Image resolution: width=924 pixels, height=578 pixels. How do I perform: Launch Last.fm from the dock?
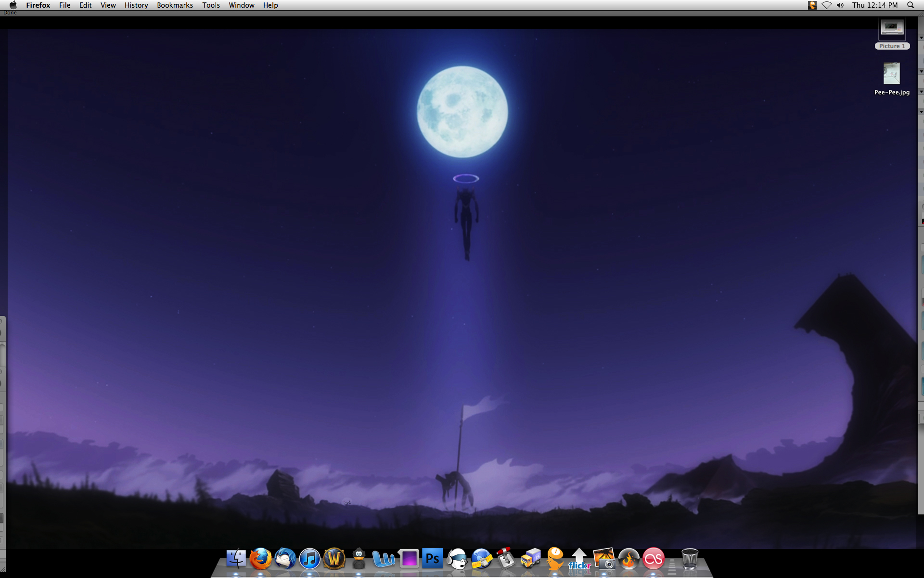tap(653, 559)
